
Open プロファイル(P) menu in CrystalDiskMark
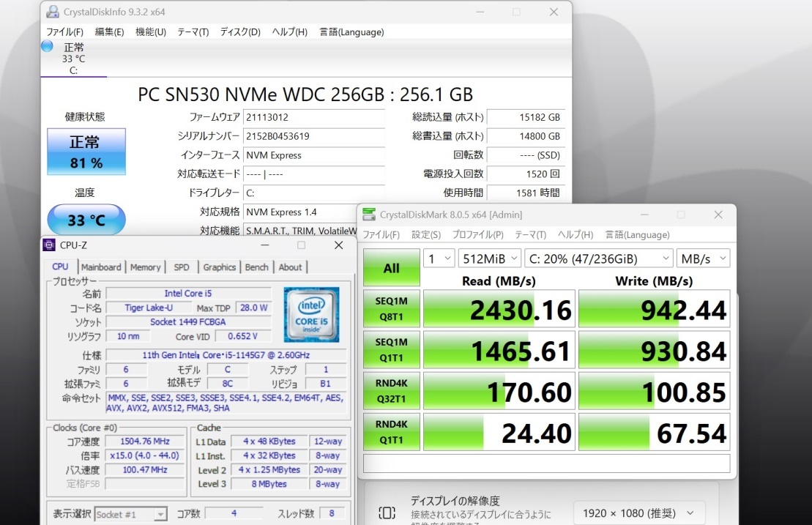click(x=477, y=234)
